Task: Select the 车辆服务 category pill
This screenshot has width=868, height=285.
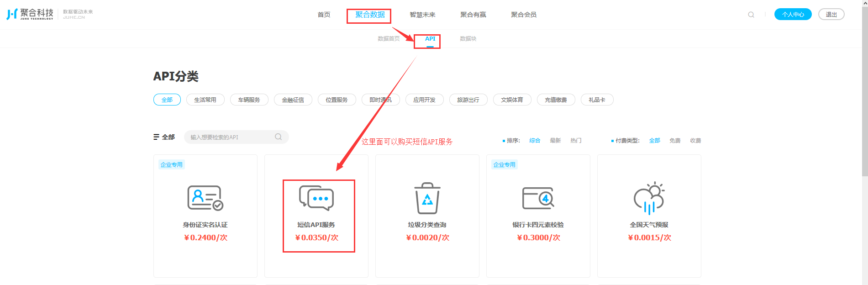Action: (x=249, y=100)
